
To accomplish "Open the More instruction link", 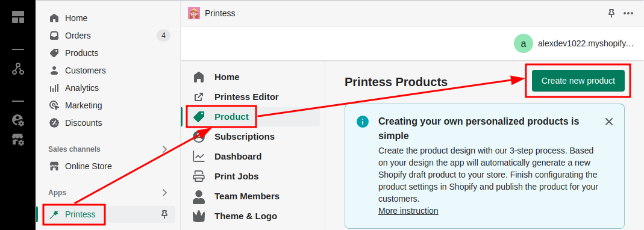I will click(x=408, y=211).
